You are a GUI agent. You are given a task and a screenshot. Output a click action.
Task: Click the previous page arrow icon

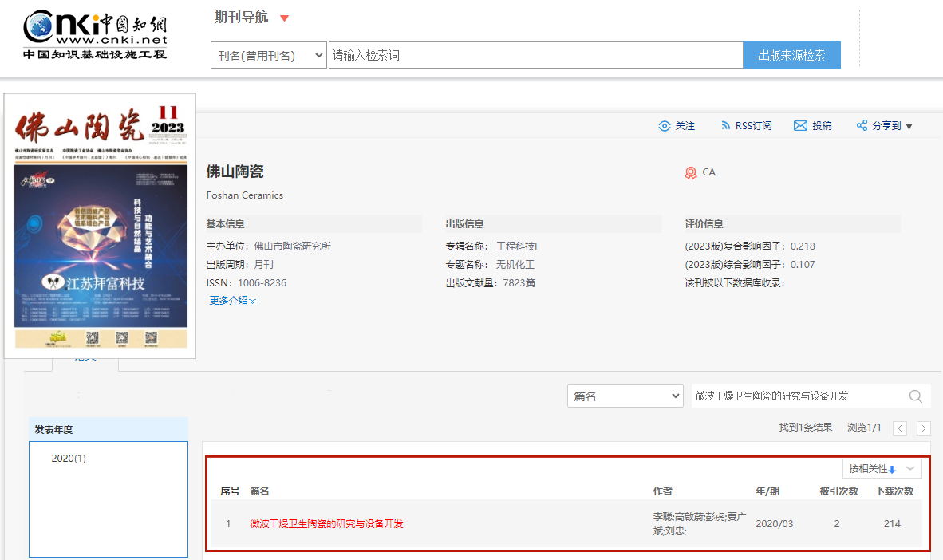coord(899,428)
